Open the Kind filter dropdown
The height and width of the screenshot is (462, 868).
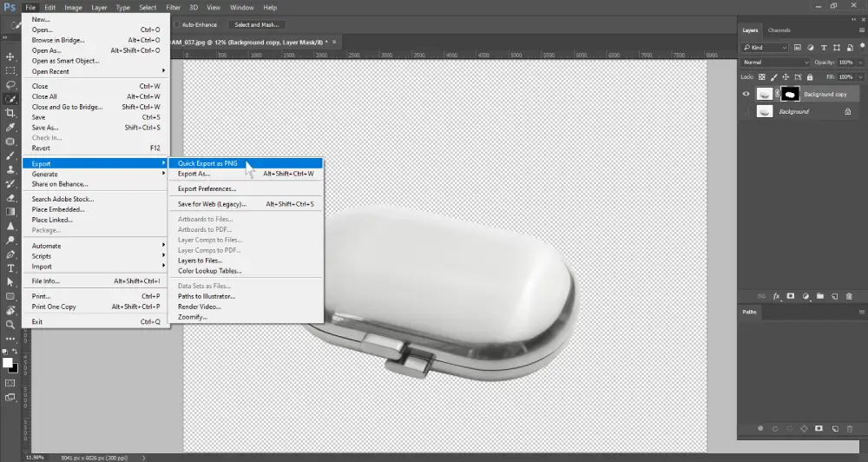(x=765, y=48)
